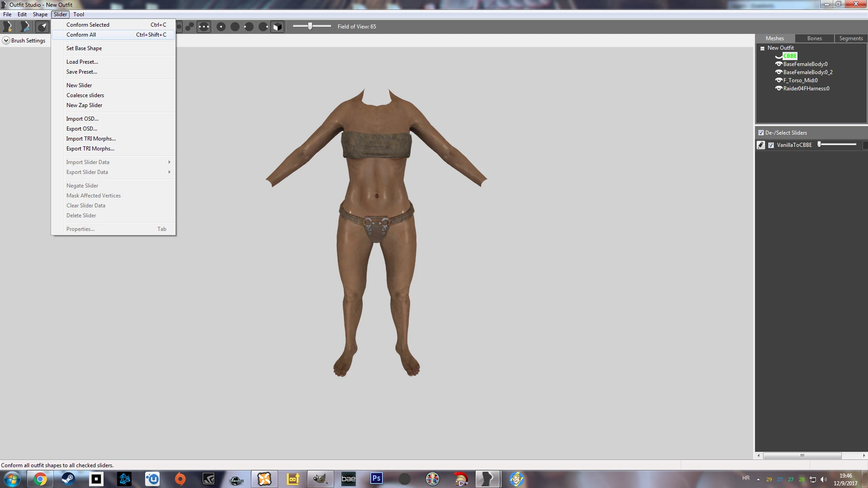Select the large solid circle brush icon

(235, 27)
